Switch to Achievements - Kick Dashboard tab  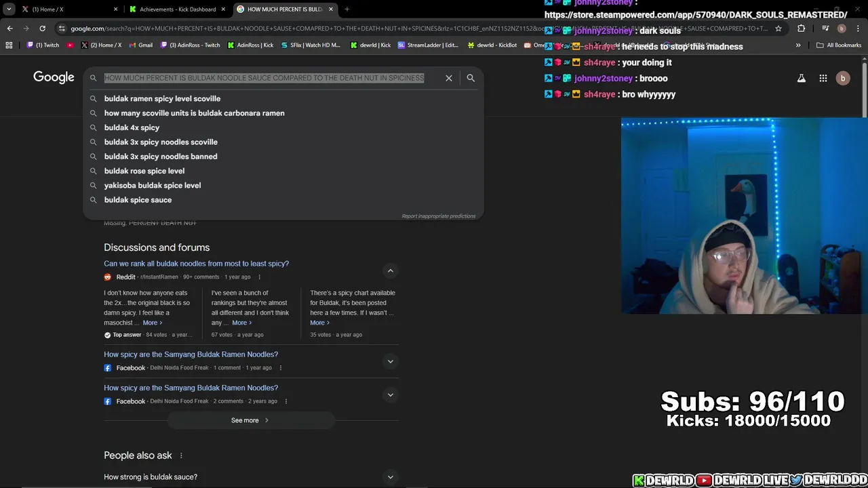(x=177, y=9)
